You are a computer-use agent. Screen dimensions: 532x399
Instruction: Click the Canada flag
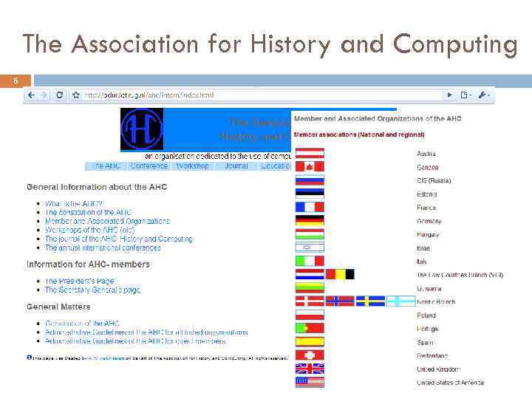pos(310,166)
